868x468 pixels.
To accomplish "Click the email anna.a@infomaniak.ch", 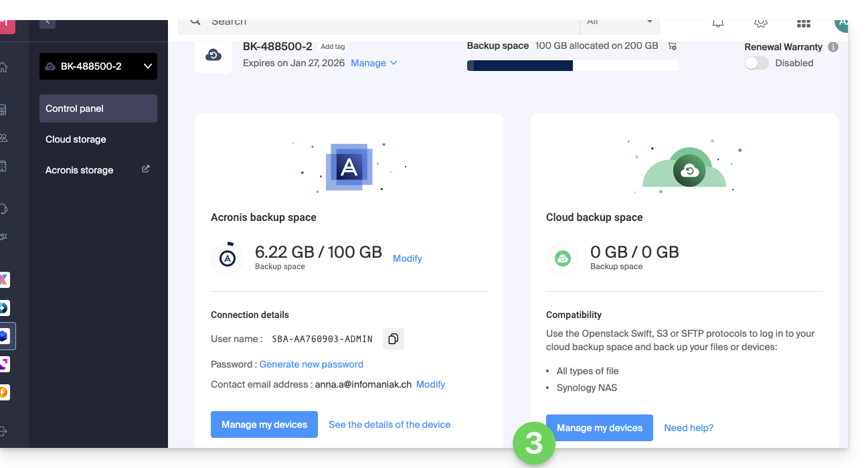I will point(363,384).
